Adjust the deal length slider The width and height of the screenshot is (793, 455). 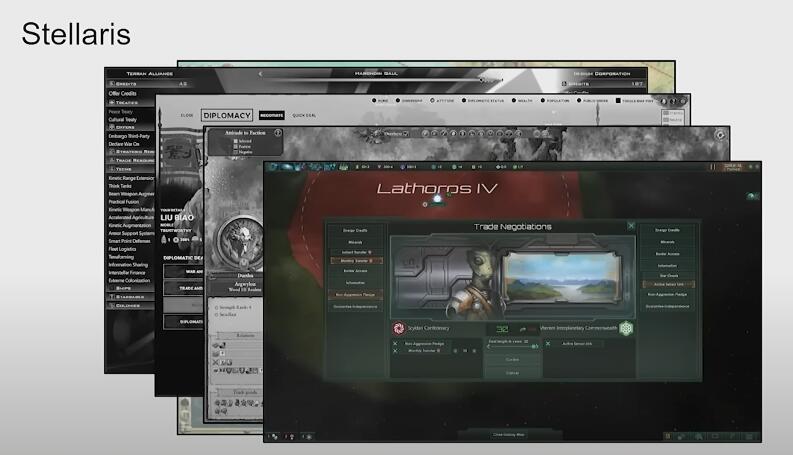512,347
